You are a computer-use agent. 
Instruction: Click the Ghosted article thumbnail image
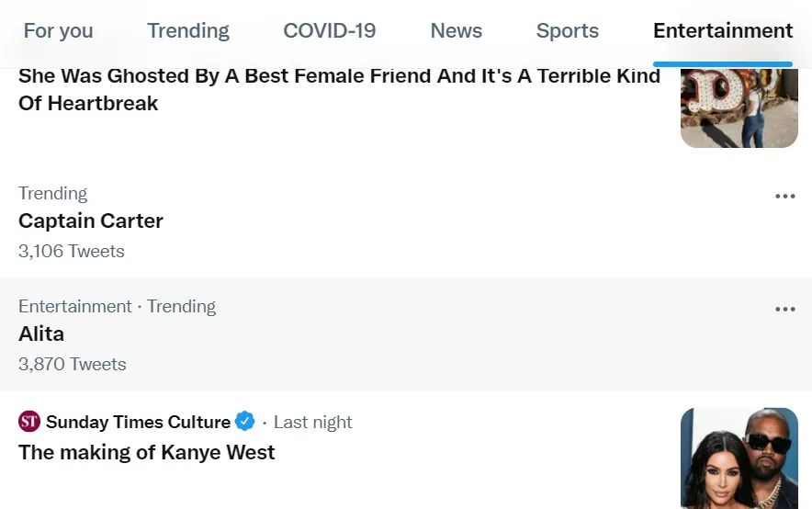(x=739, y=107)
